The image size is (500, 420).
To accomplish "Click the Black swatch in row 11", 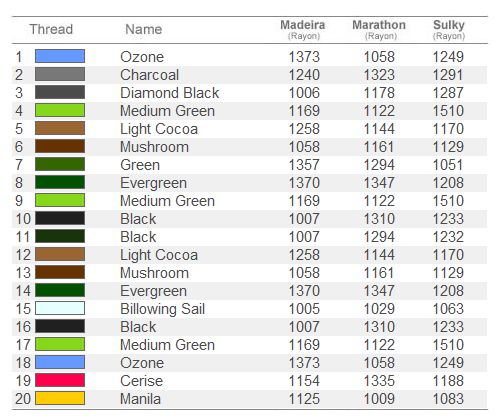I will (60, 236).
